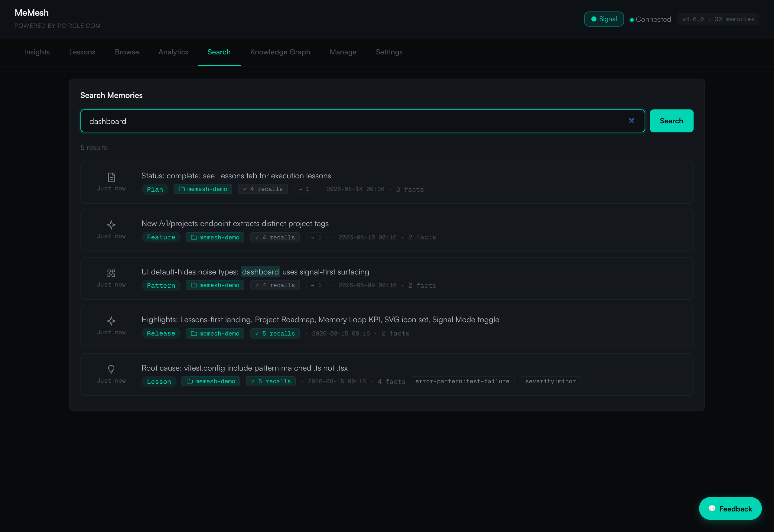The height and width of the screenshot is (532, 774).
Task: Click the Search Memories heading
Action: [111, 95]
